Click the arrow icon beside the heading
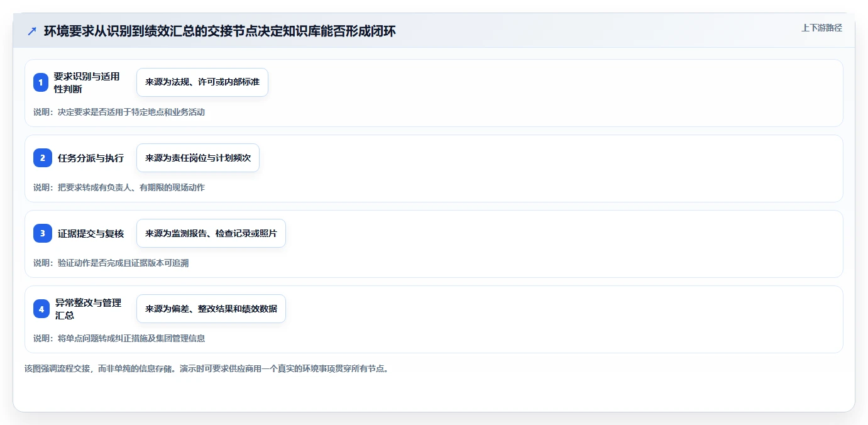This screenshot has width=868, height=425. click(32, 31)
